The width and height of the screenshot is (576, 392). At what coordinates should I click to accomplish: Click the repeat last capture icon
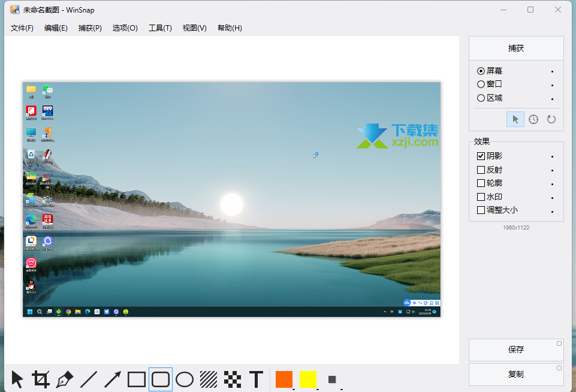coord(551,119)
